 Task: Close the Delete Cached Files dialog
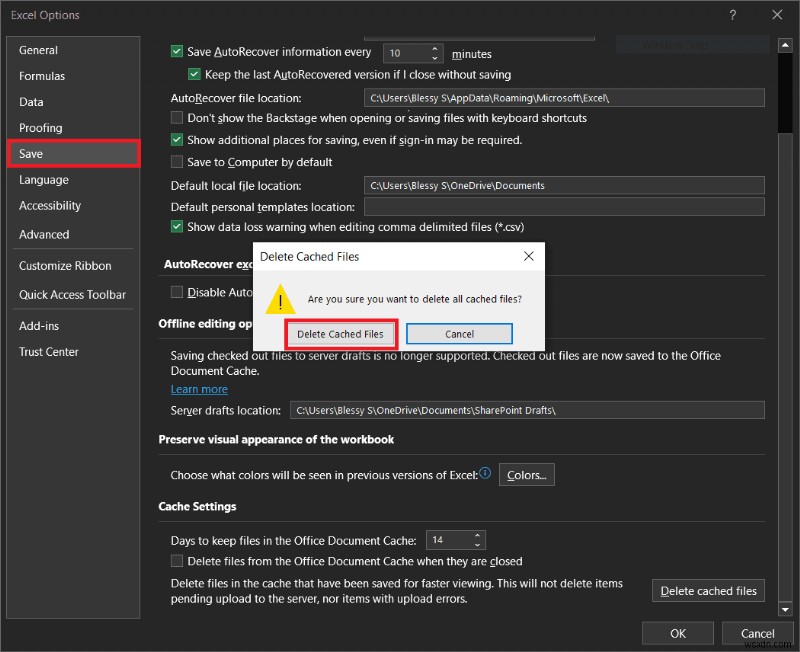point(529,256)
